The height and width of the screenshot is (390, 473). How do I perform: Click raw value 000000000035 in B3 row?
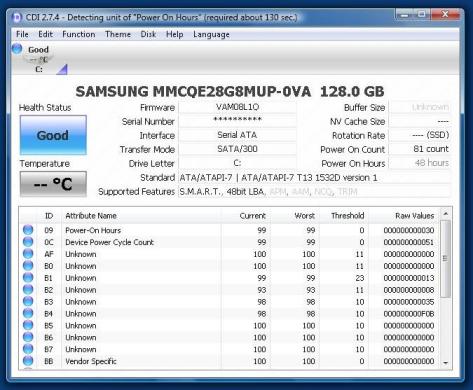(x=409, y=302)
